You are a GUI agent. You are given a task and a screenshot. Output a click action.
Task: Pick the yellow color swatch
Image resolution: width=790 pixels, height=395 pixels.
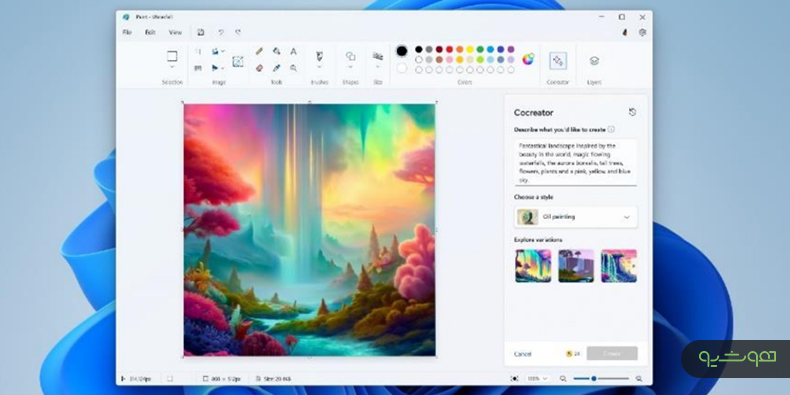click(x=470, y=49)
